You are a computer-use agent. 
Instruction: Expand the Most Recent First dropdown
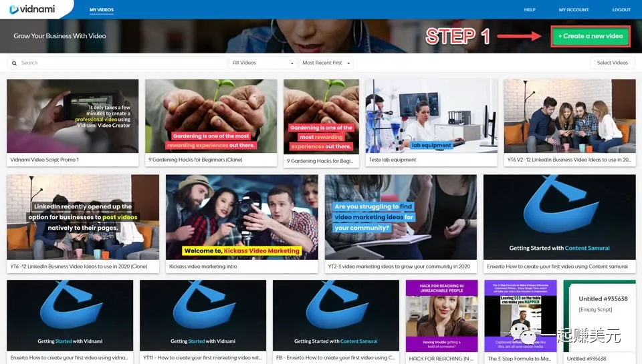tap(326, 63)
